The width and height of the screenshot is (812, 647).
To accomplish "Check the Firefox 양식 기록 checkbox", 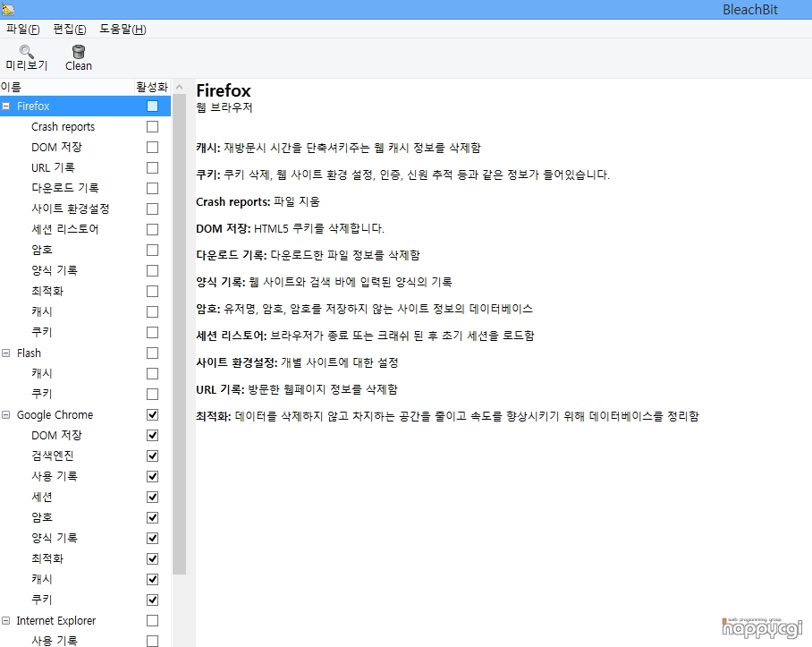I will 152,271.
